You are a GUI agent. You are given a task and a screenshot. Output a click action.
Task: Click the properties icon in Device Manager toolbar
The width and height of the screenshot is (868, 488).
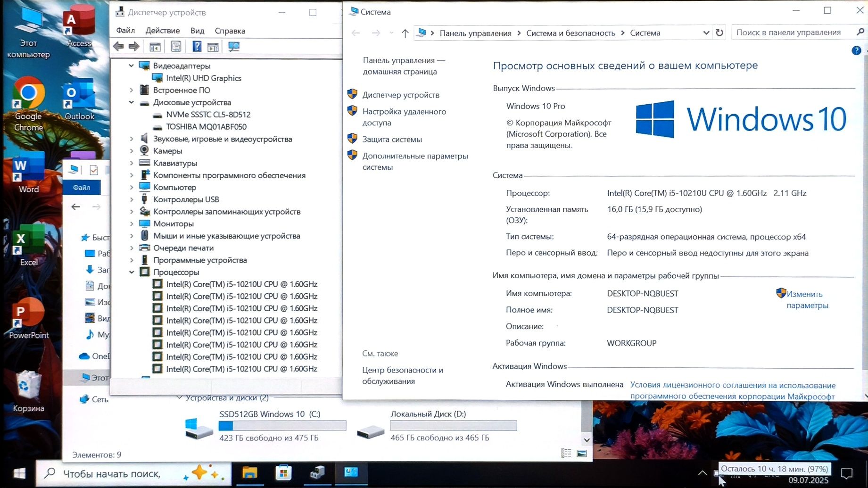point(176,46)
